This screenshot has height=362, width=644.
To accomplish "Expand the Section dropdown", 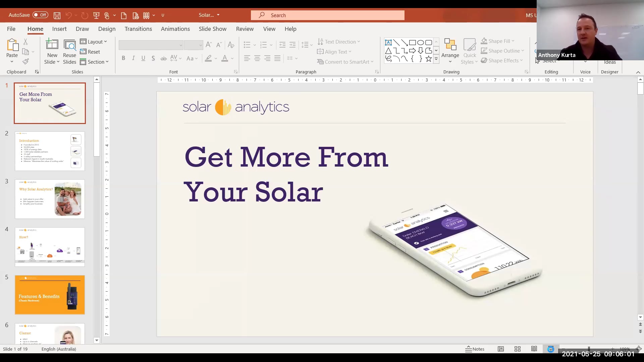I will click(94, 62).
